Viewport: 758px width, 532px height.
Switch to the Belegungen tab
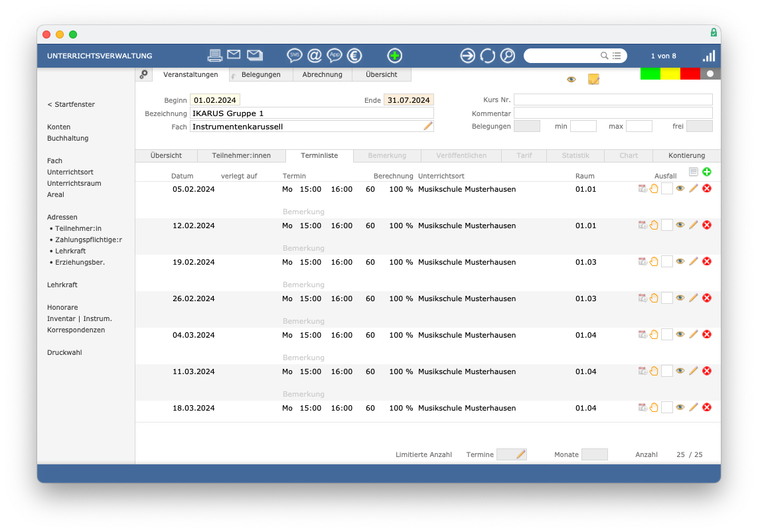261,74
